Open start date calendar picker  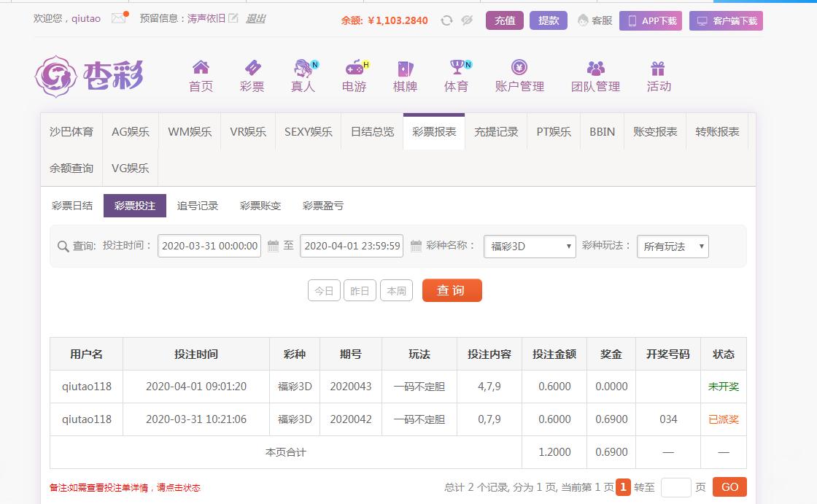pos(273,247)
